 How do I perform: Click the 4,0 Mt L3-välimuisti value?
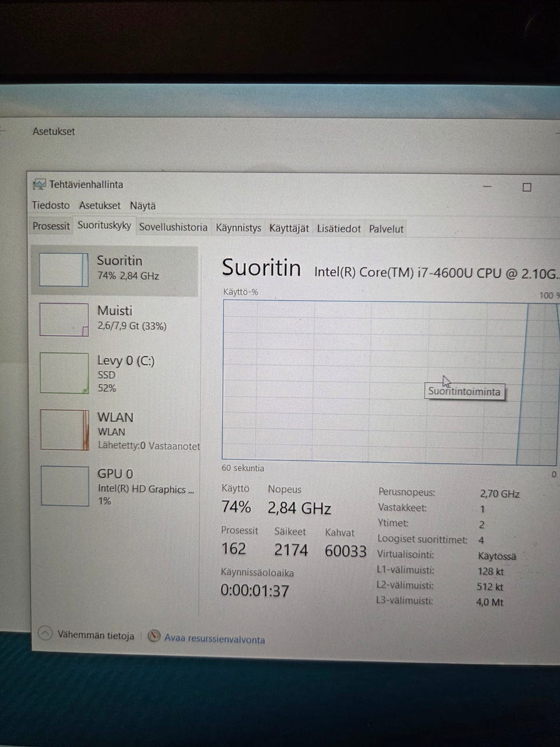(489, 602)
